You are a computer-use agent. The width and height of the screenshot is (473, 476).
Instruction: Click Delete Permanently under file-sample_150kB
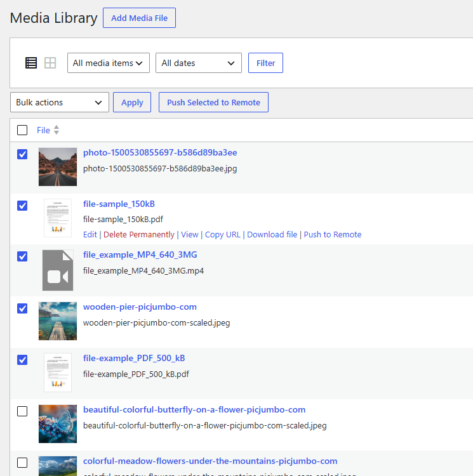pyautogui.click(x=139, y=235)
